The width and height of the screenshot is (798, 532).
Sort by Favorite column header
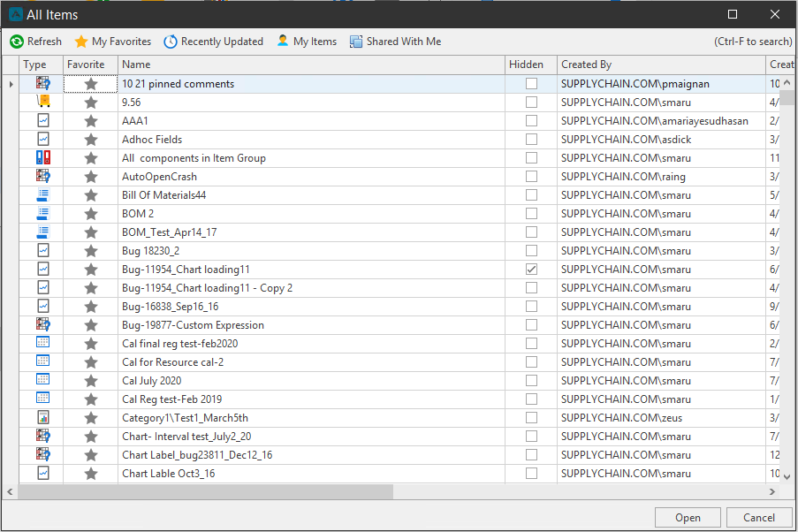(91, 65)
